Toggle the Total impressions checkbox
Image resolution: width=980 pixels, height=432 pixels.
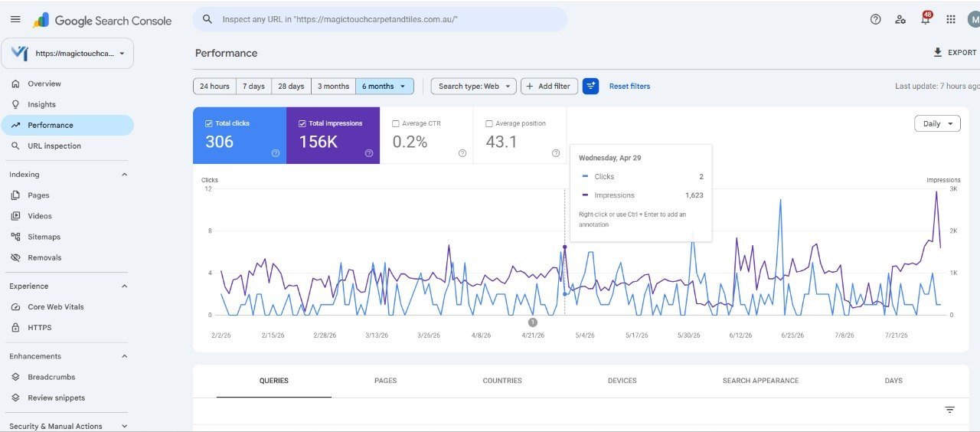tap(302, 123)
